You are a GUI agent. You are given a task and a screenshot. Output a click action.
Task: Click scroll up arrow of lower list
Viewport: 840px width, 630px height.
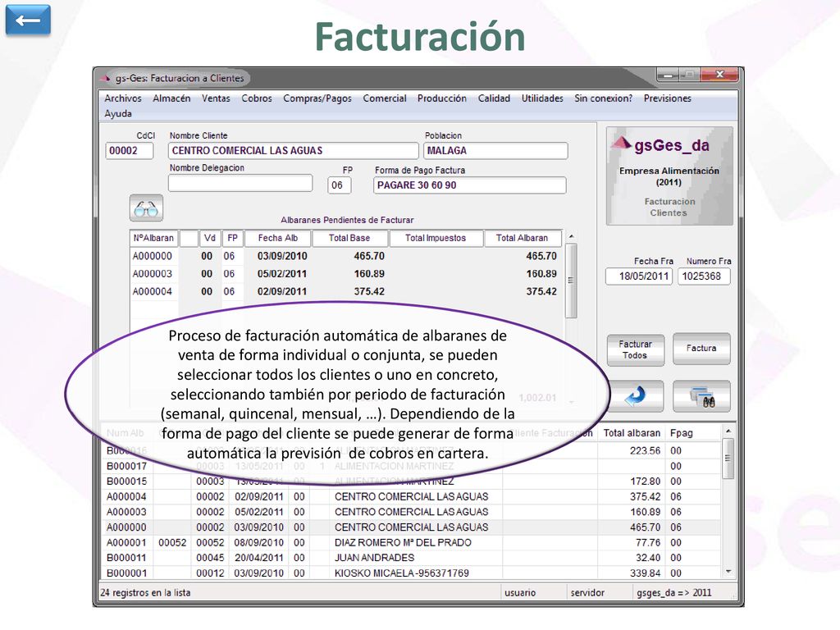point(728,431)
